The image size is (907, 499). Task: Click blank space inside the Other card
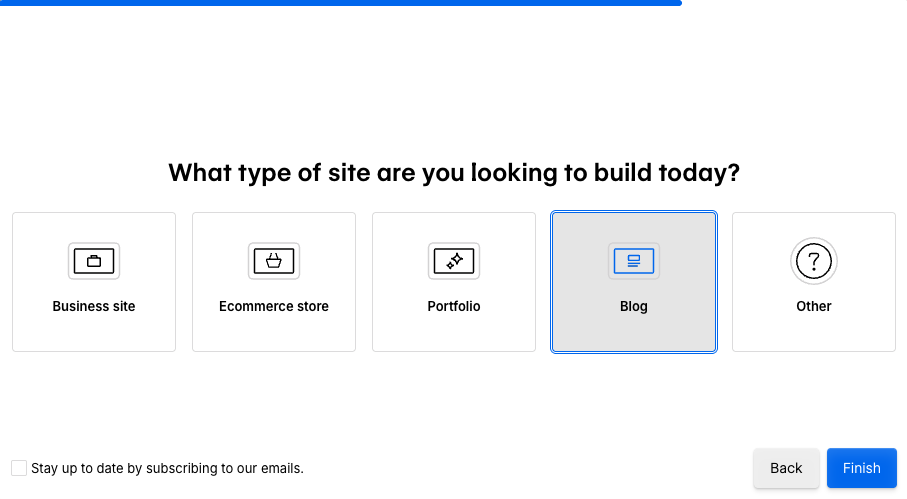pos(813,332)
